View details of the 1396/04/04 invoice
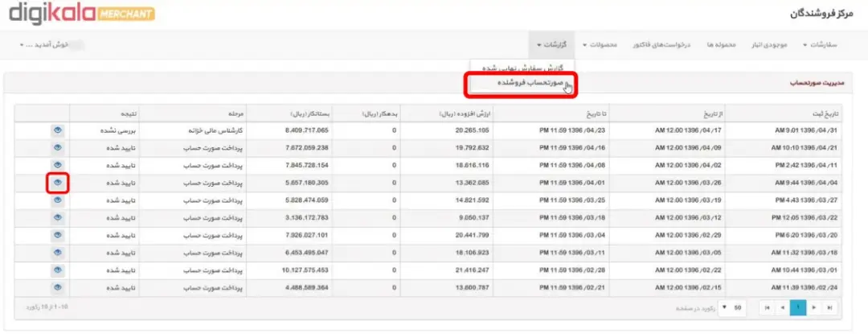868x334 pixels. (x=58, y=182)
